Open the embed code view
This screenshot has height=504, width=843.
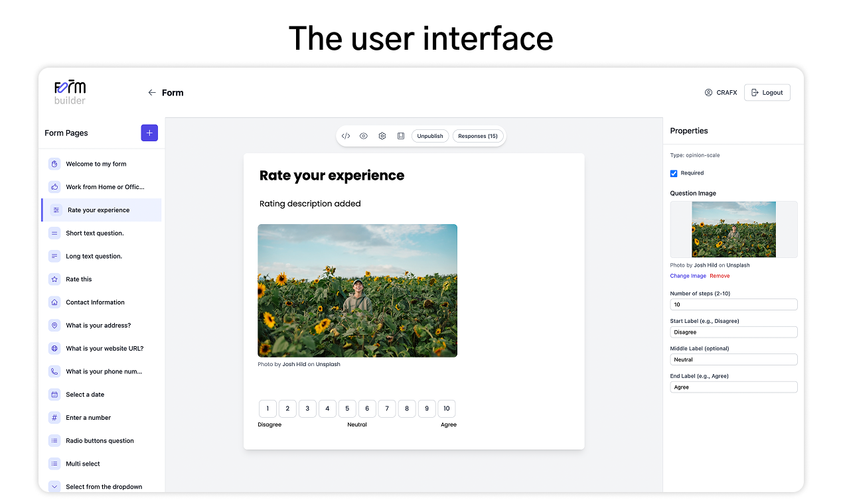pyautogui.click(x=345, y=135)
